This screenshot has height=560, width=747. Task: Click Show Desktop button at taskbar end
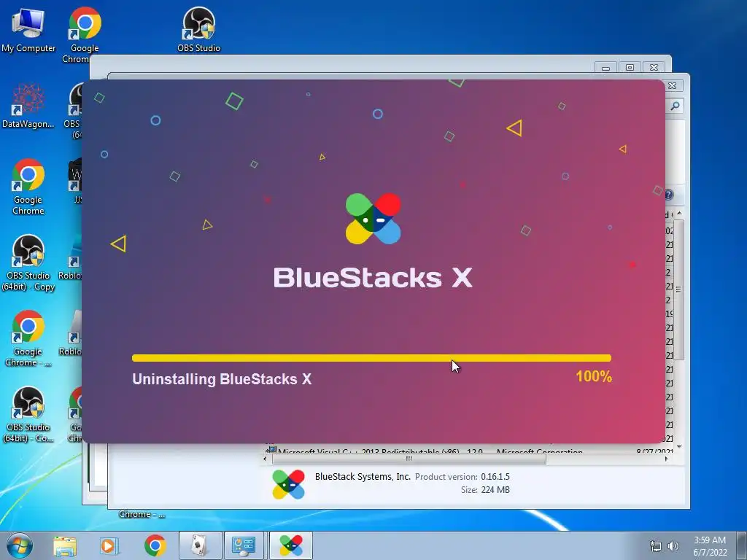(742, 545)
